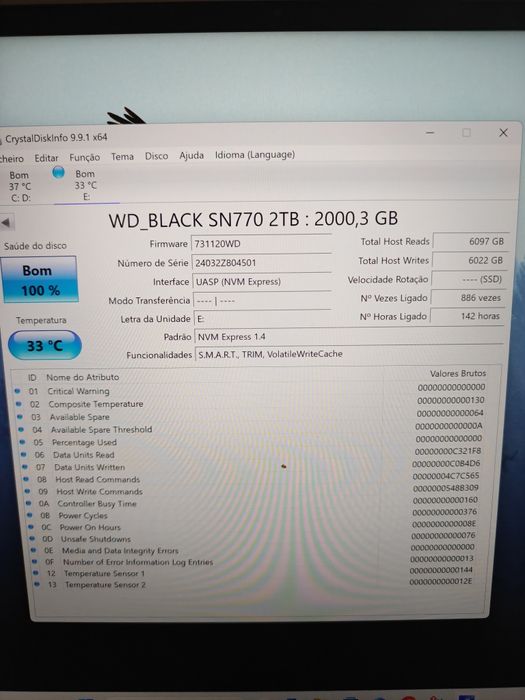Click the Velocidade Rotação value ---- (SSD)
The width and height of the screenshot is (525, 700).
(469, 279)
